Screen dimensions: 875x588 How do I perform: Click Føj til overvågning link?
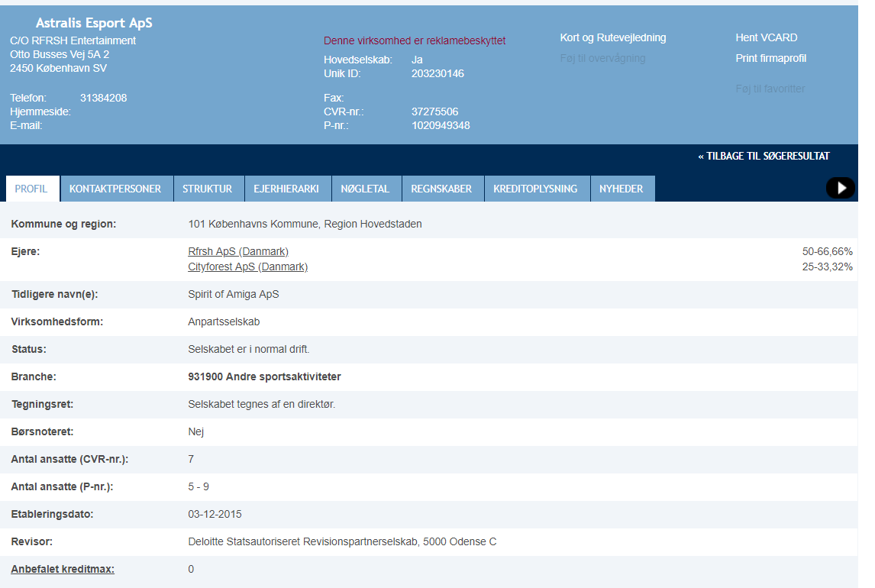click(602, 58)
